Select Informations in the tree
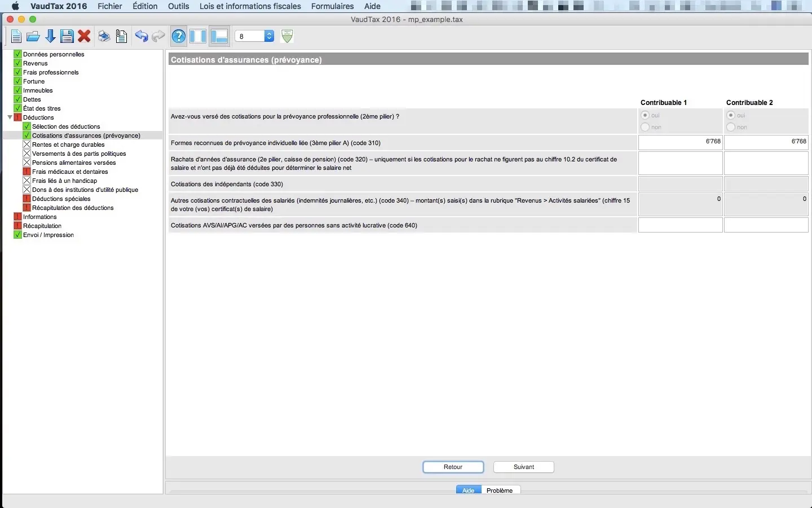The image size is (812, 508). 40,217
